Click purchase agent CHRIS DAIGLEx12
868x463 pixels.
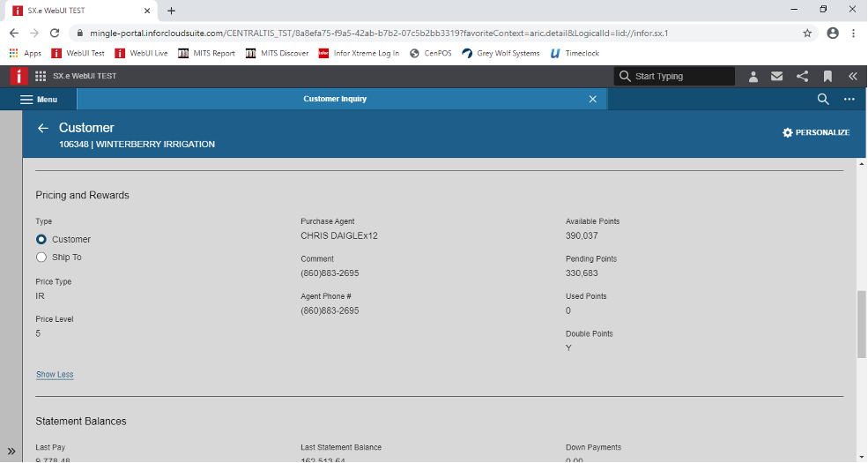(338, 235)
